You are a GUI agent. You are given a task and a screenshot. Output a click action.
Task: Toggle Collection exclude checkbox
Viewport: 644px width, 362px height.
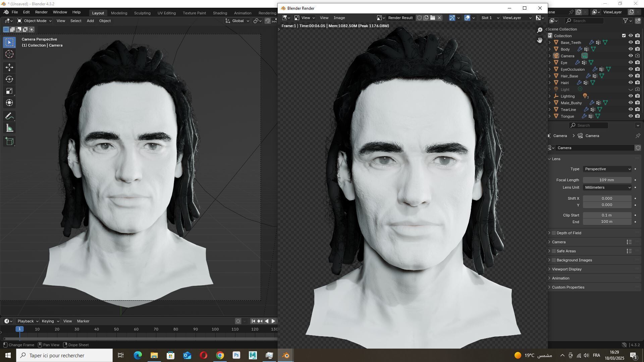(x=624, y=36)
